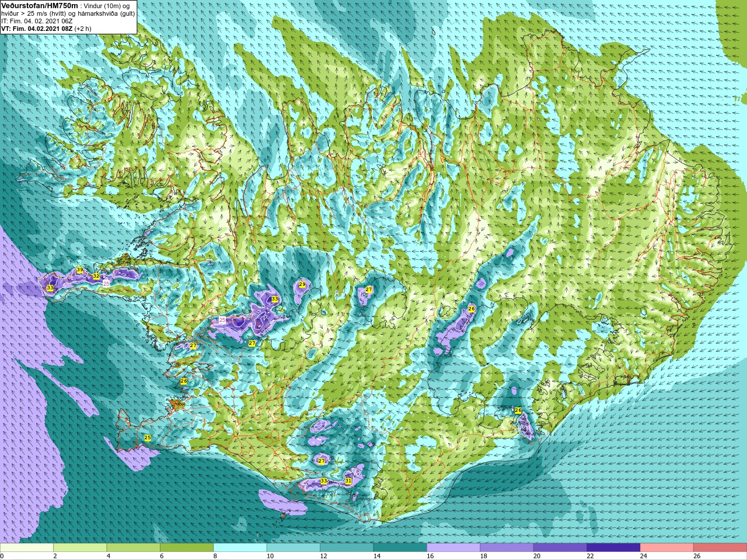Screen dimensions: 747x560
Task: Click the title text Veðurstofan/HM750m
Action: (x=40, y=5)
